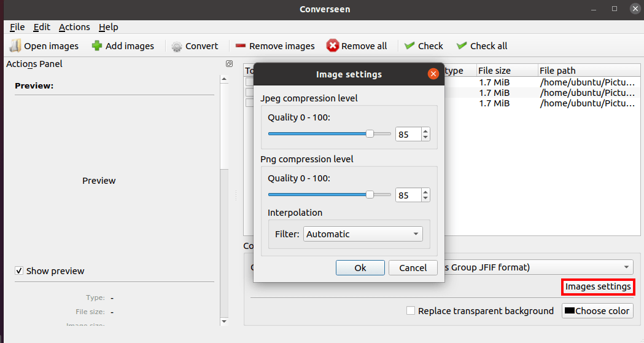The width and height of the screenshot is (644, 343).
Task: Click the Convert gear icon
Action: pos(177,47)
